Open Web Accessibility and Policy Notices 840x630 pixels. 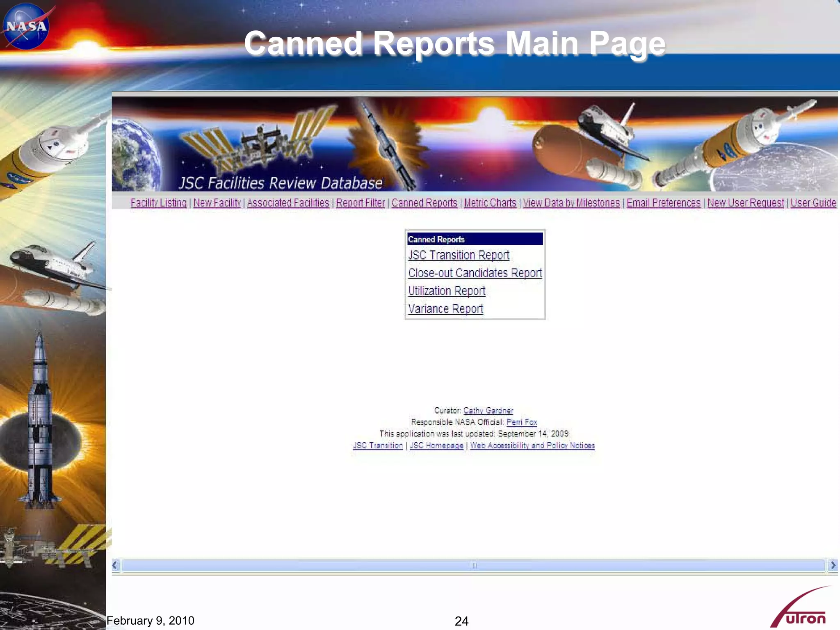pos(532,445)
